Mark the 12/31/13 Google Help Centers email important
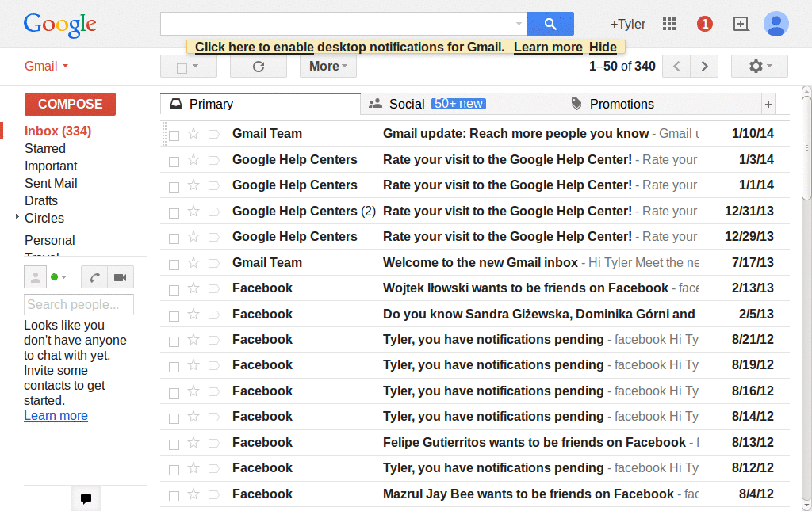Image resolution: width=812 pixels, height=511 pixels. pos(213,212)
